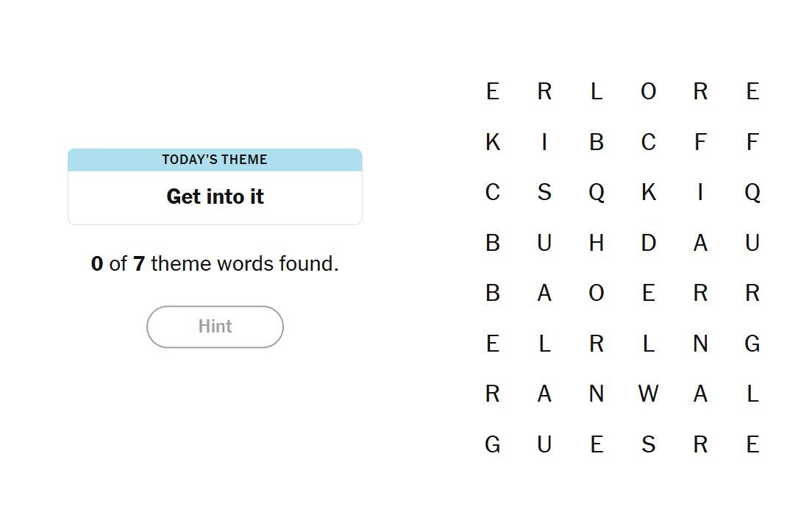Choose the letter G in the sixth row
812x526 pixels.
752,344
